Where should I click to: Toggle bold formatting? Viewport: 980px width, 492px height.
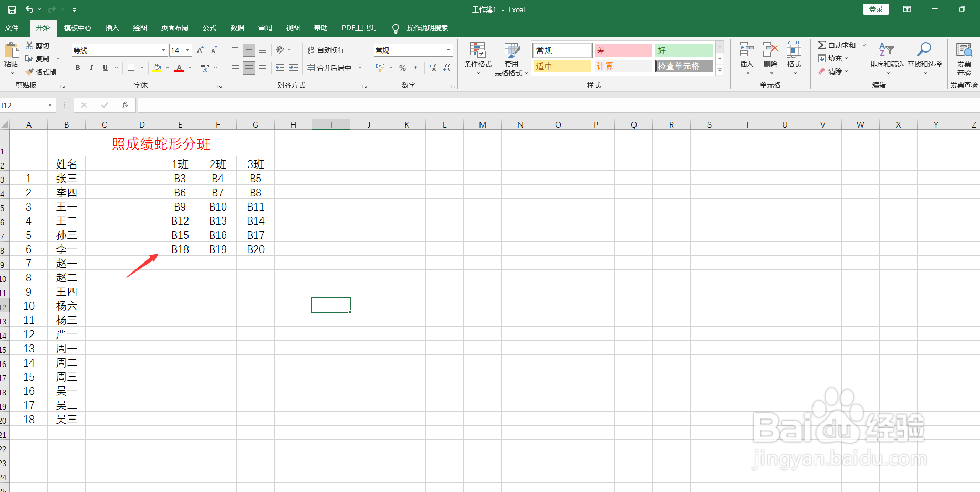tap(78, 68)
